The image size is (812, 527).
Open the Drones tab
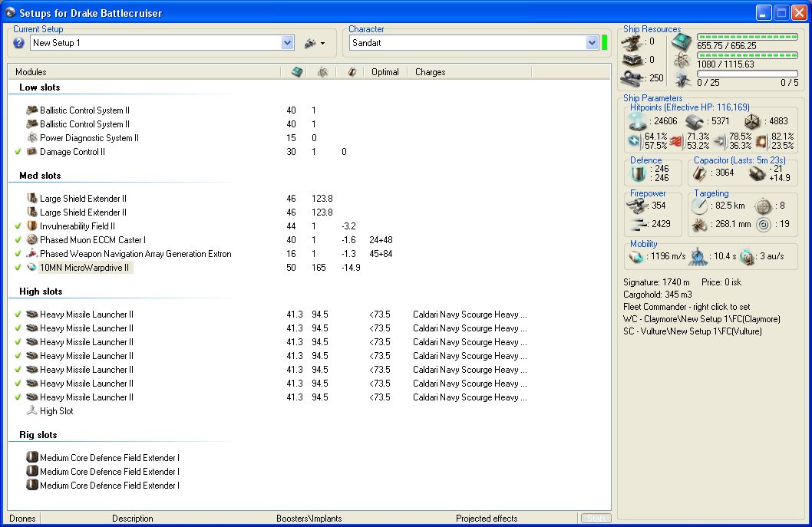click(23, 519)
